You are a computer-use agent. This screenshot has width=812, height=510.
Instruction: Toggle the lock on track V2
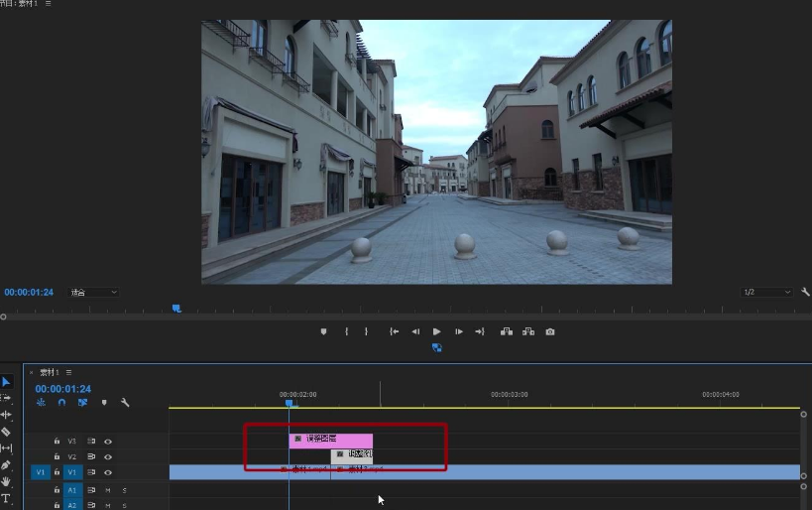58,456
